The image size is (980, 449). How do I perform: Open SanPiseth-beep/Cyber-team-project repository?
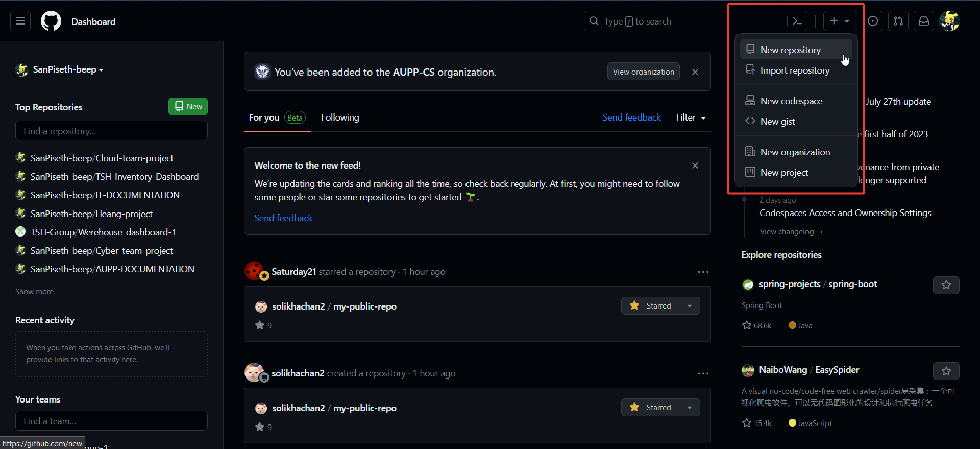[x=102, y=250]
